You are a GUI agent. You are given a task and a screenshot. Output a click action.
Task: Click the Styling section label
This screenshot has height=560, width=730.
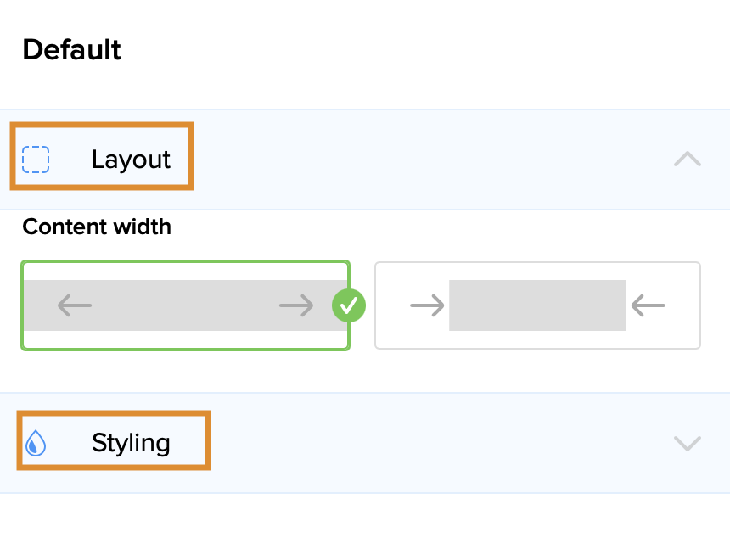click(131, 443)
